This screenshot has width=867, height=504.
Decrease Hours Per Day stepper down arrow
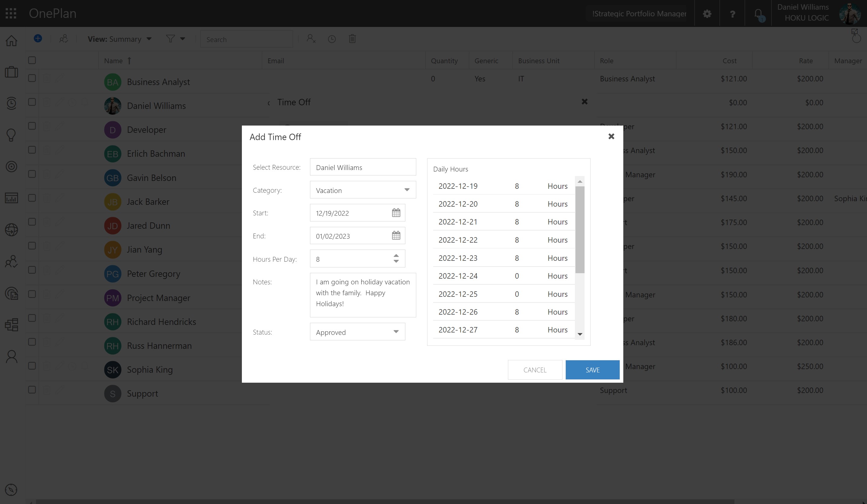coord(396,261)
